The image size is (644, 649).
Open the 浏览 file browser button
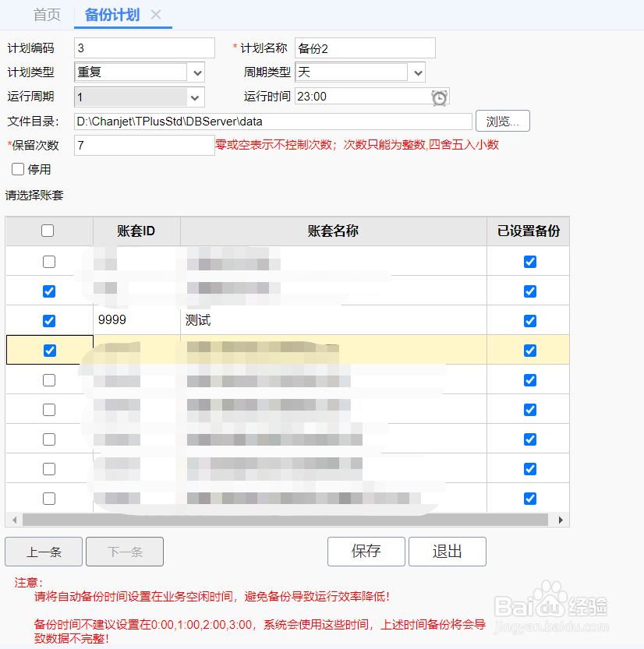click(502, 121)
